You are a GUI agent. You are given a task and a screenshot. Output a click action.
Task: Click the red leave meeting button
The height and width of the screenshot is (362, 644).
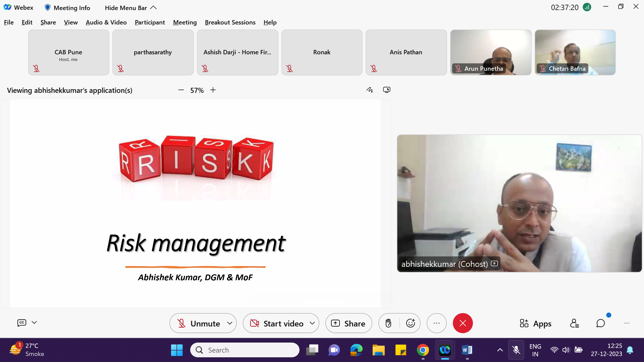[x=463, y=323]
